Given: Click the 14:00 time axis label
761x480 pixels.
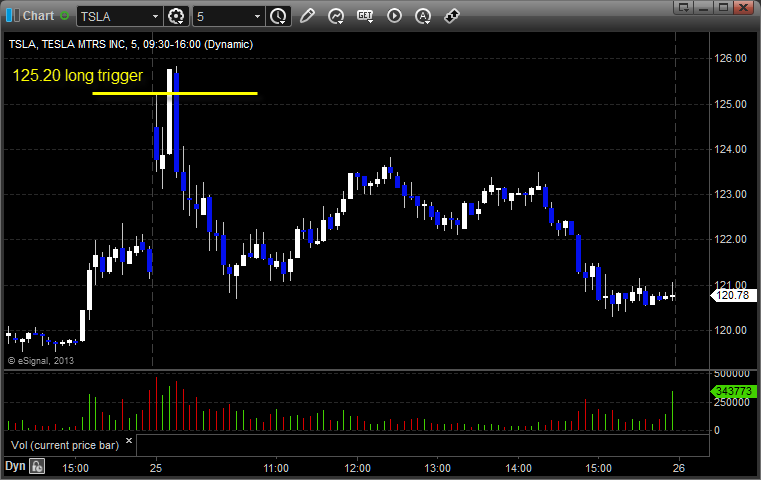Looking at the screenshot, I should click(518, 468).
